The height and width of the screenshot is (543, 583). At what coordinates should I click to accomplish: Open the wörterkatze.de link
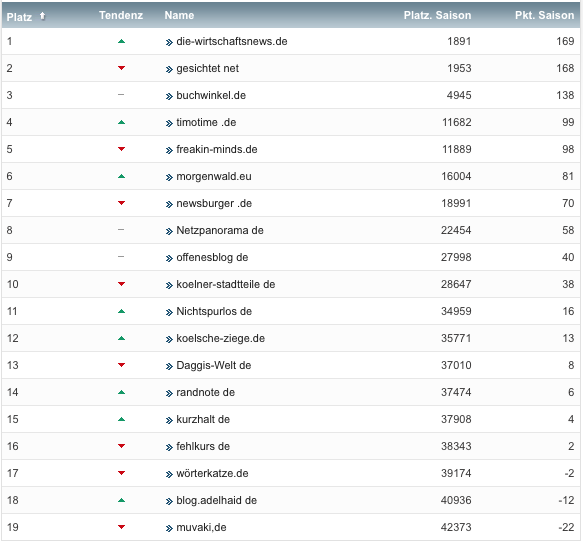tap(212, 473)
